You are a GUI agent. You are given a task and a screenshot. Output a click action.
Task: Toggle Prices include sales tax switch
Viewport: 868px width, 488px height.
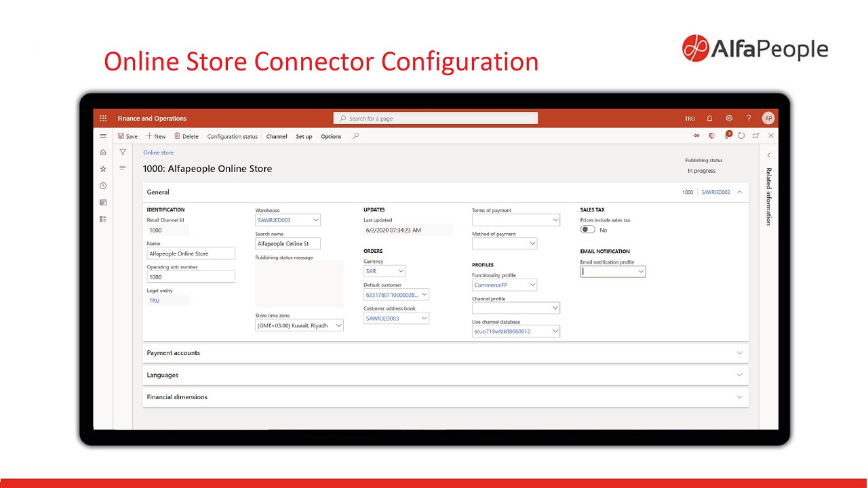pyautogui.click(x=588, y=230)
